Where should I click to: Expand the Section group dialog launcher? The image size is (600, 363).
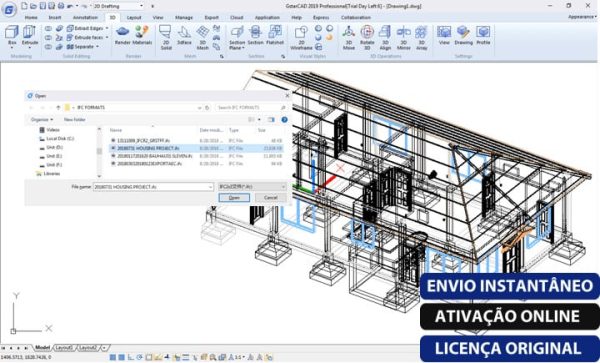283,57
